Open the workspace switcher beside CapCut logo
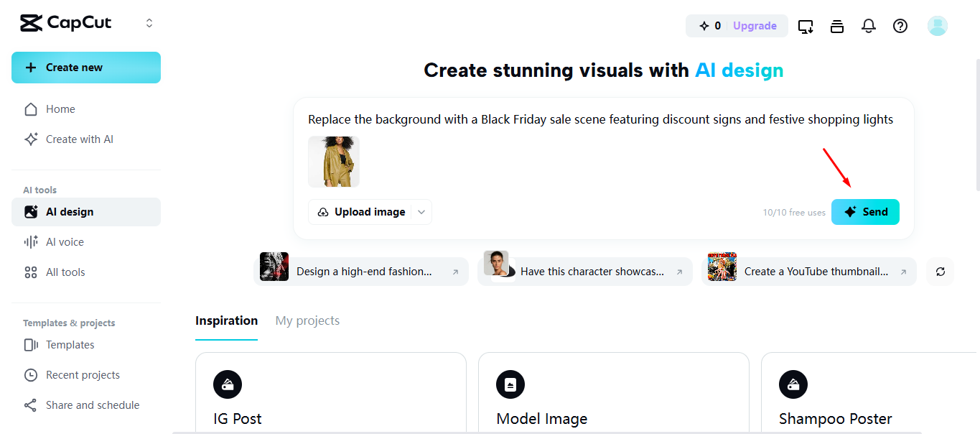 coord(149,22)
